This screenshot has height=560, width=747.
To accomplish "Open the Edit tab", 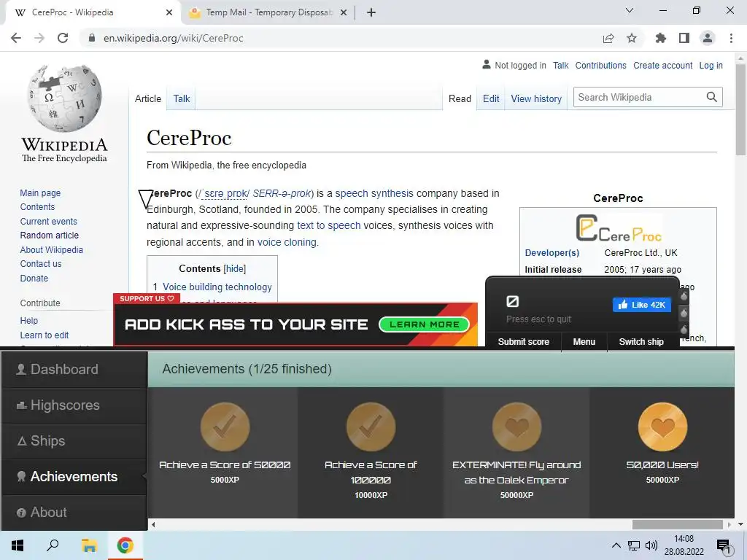I will coord(491,98).
